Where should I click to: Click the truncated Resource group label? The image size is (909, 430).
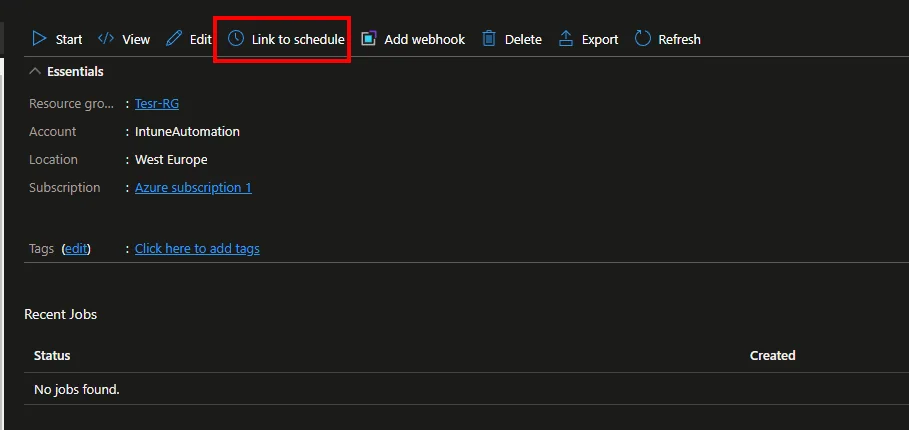click(x=72, y=104)
